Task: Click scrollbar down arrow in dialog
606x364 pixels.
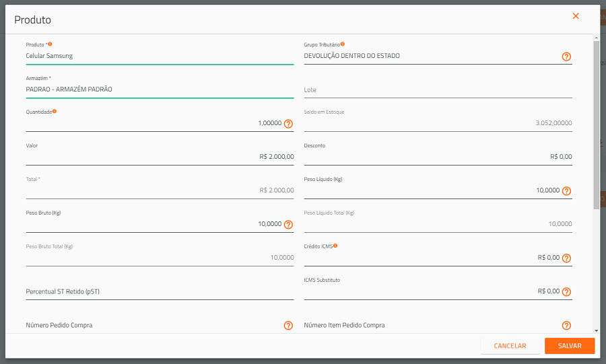Action: 597,330
